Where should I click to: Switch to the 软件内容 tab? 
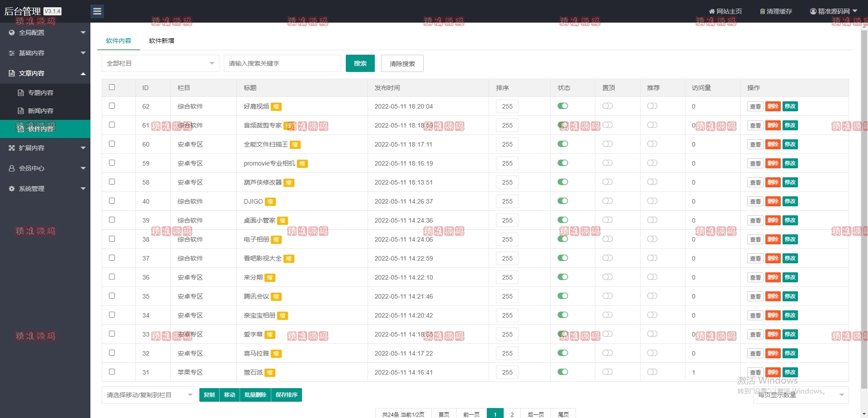point(118,41)
